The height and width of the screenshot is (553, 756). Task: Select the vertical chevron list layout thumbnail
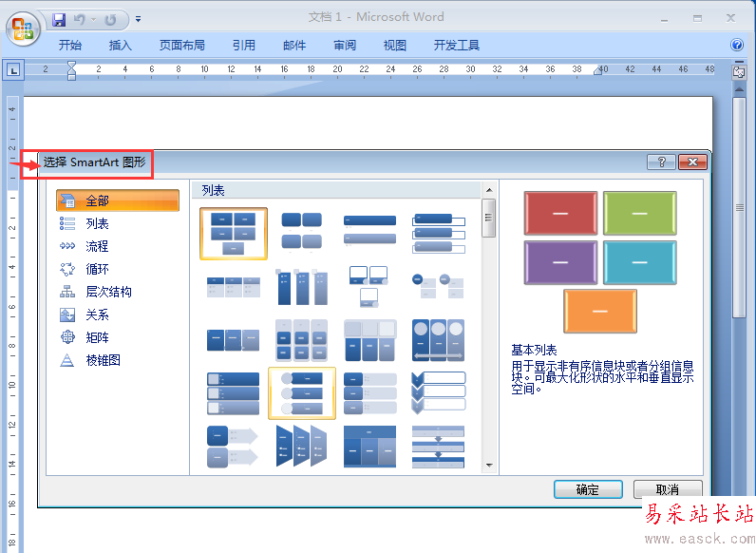coord(438,392)
